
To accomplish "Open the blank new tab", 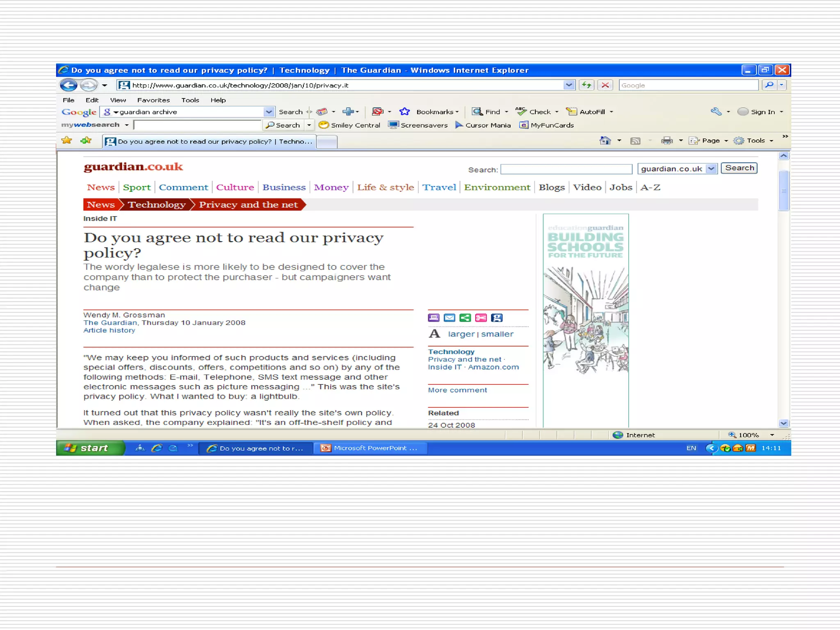I will 327,142.
